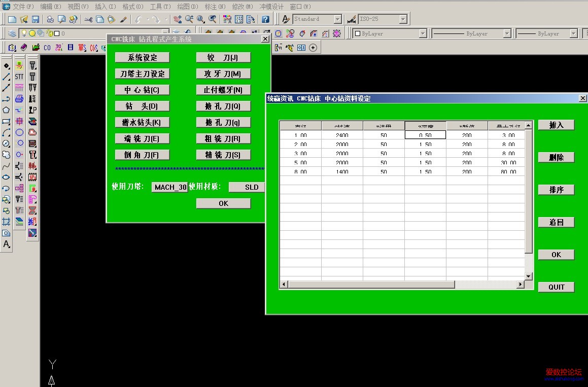Screen dimensions: 588x387
Task: Click the CO icon in custom toolbar
Action: point(47,48)
